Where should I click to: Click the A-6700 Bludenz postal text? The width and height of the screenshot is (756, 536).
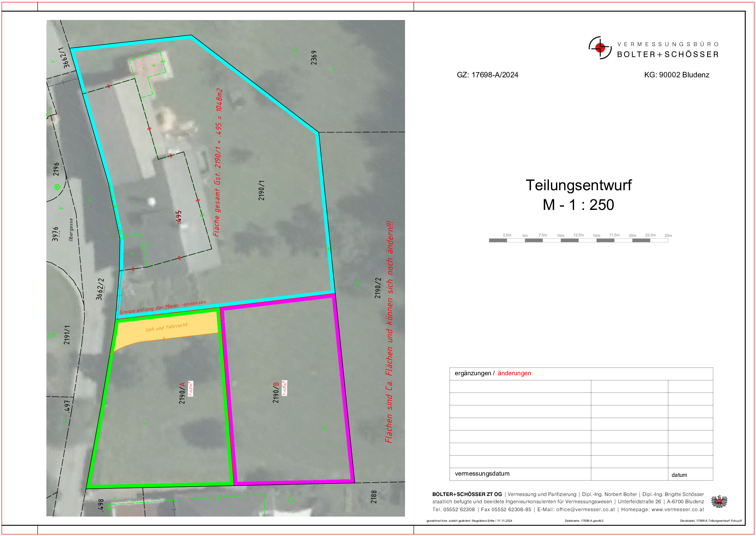pyautogui.click(x=685, y=502)
